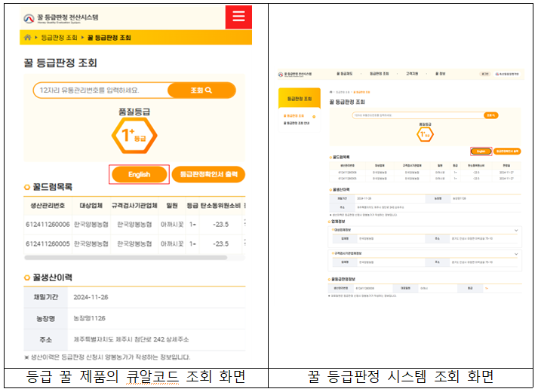Expand the 대상업체정보 section chevron
The height and width of the screenshot is (392, 538).
click(x=516, y=229)
